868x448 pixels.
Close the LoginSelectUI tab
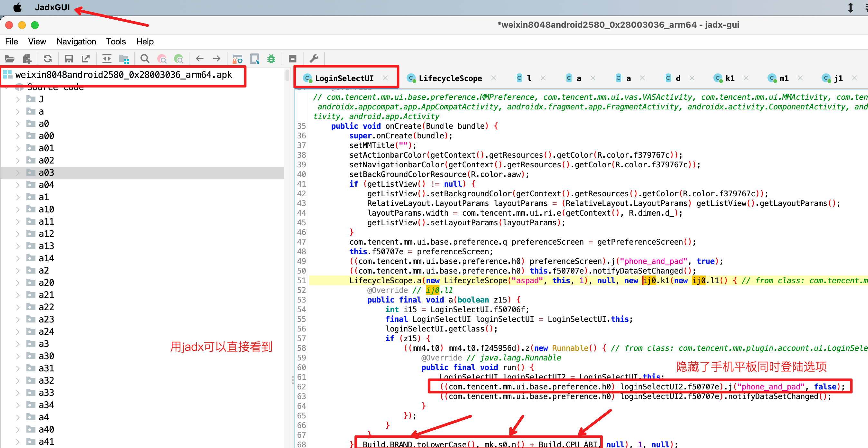[385, 78]
